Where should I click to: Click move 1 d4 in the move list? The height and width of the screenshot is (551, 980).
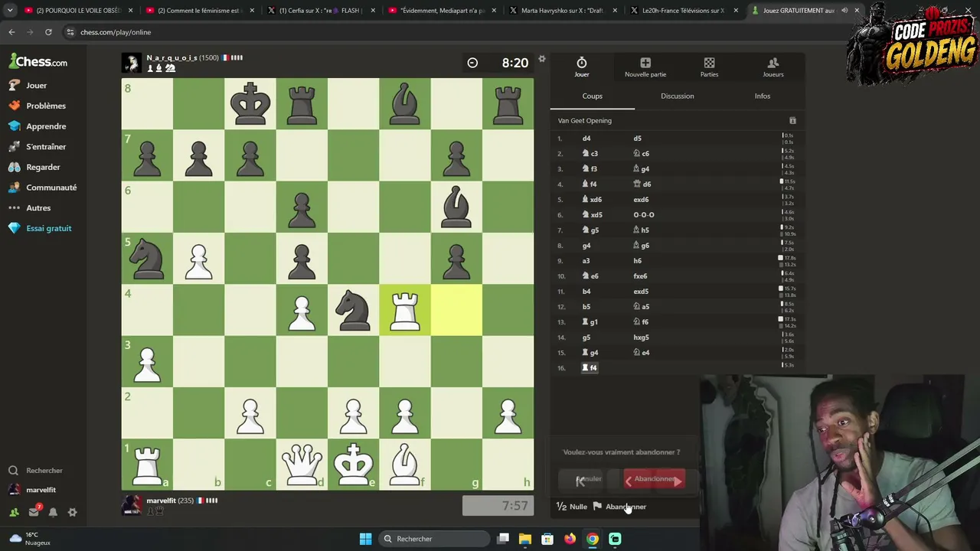pyautogui.click(x=586, y=139)
